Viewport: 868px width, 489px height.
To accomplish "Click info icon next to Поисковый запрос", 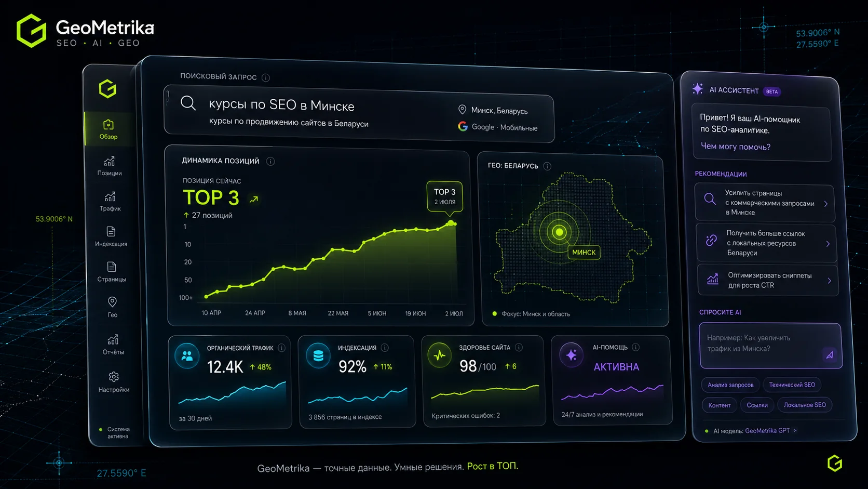I will pyautogui.click(x=266, y=78).
